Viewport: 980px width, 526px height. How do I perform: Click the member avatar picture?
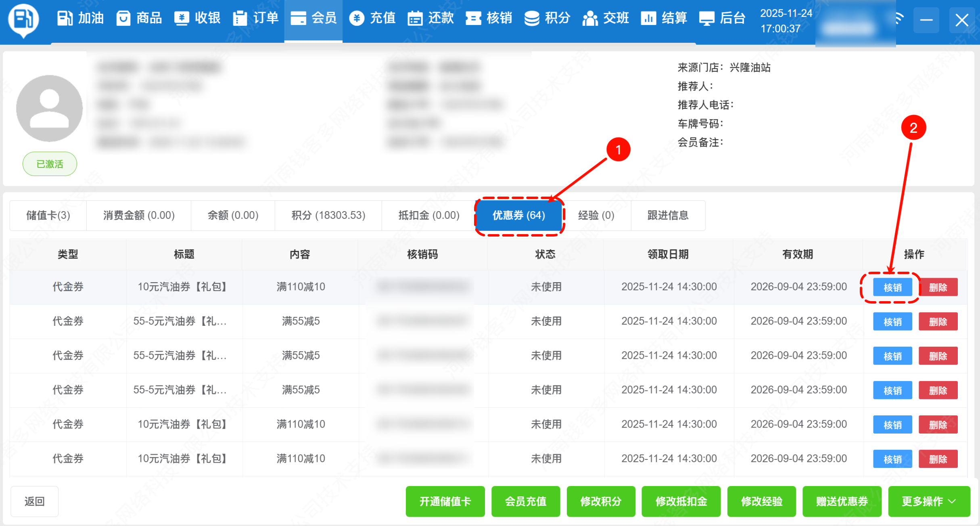tap(49, 108)
